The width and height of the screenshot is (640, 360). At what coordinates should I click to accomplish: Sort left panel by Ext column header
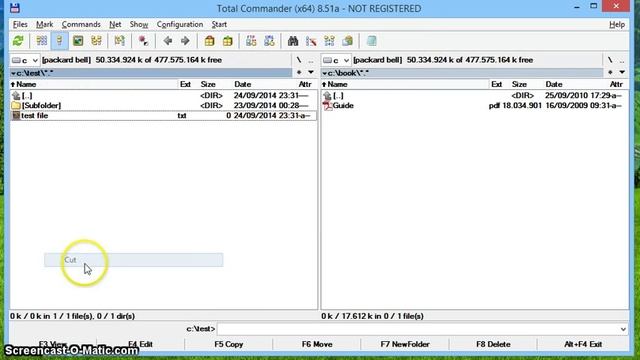[185, 84]
